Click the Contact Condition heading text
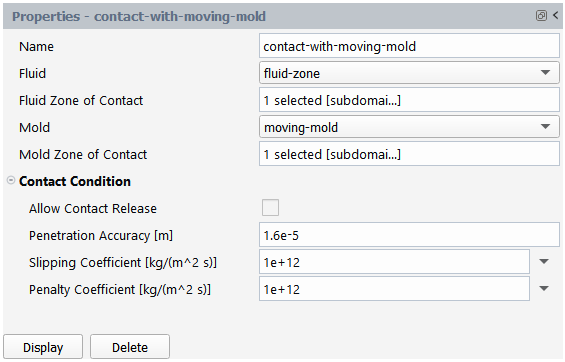The height and width of the screenshot is (362, 565). point(75,181)
